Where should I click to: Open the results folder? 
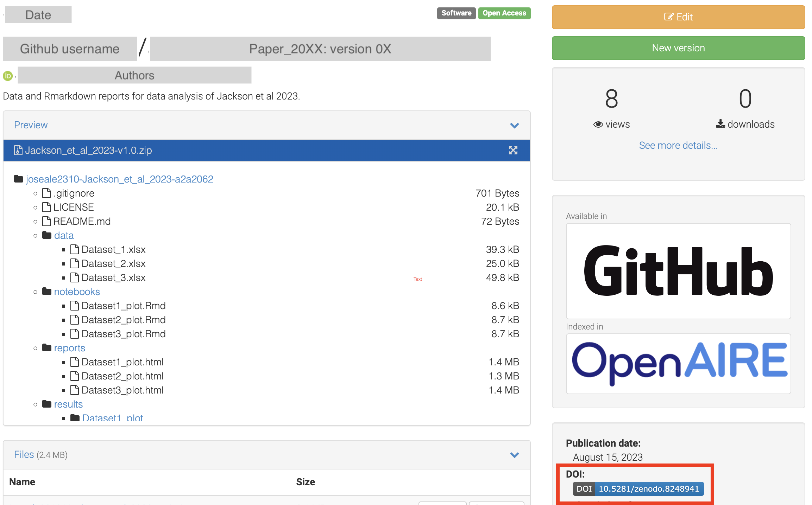[x=68, y=404]
